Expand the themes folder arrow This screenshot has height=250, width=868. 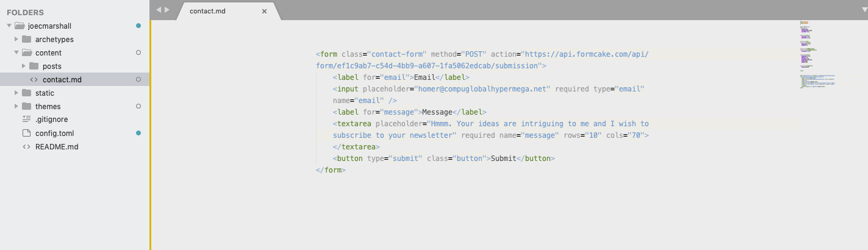point(16,107)
